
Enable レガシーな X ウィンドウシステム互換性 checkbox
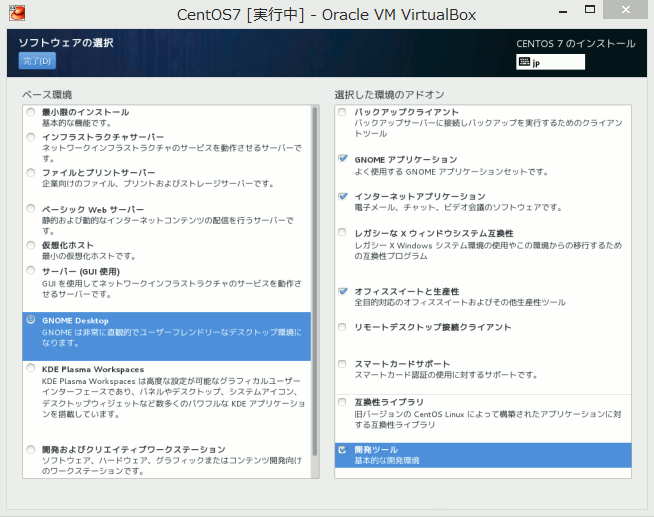[343, 233]
